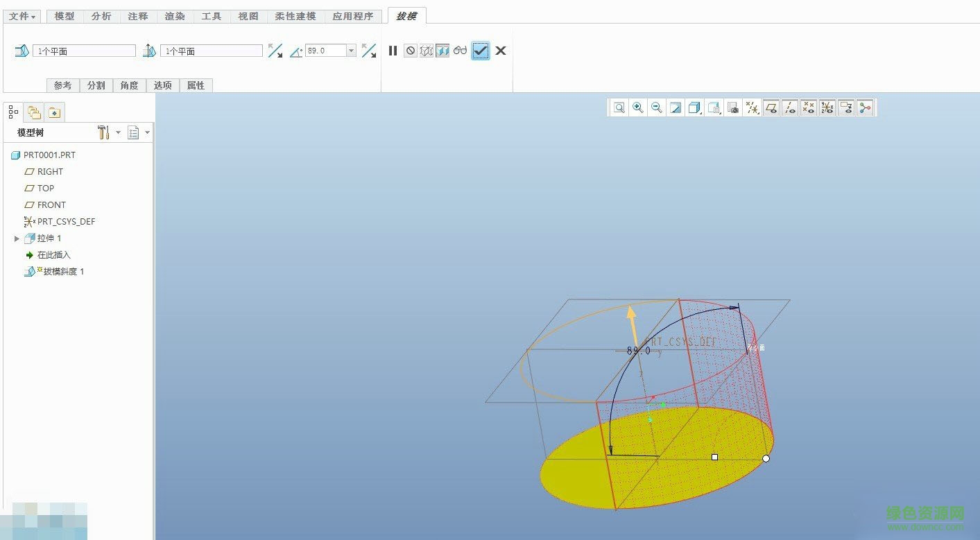This screenshot has width=980, height=540.
Task: Switch to the 分析 ribbon tab
Action: (x=101, y=16)
